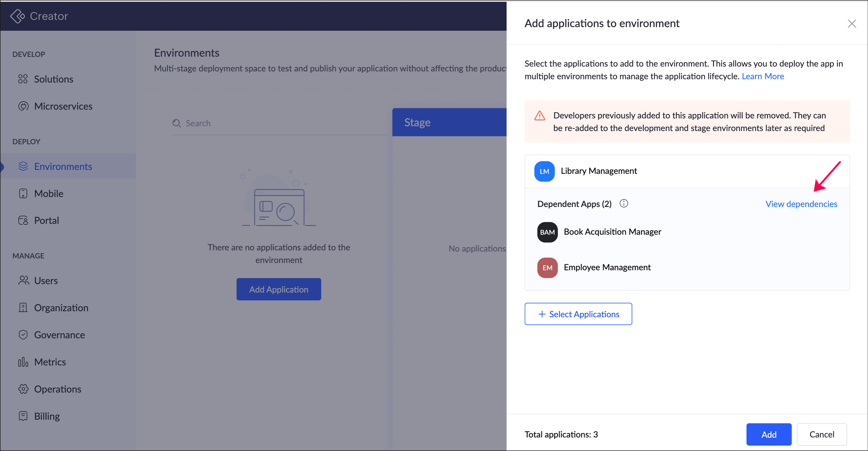Click the Select Applications button
Image resolution: width=868 pixels, height=451 pixels.
578,314
